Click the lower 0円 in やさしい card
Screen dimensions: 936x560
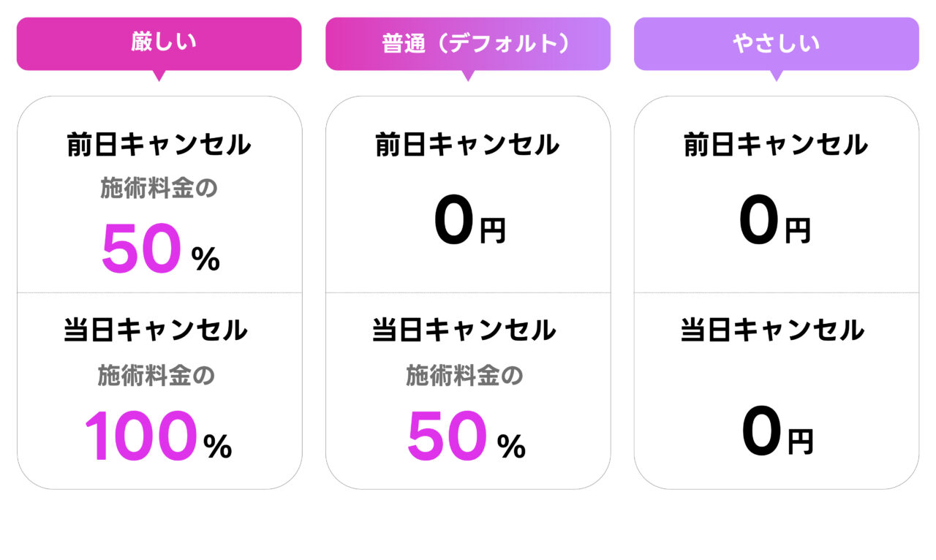(x=777, y=434)
